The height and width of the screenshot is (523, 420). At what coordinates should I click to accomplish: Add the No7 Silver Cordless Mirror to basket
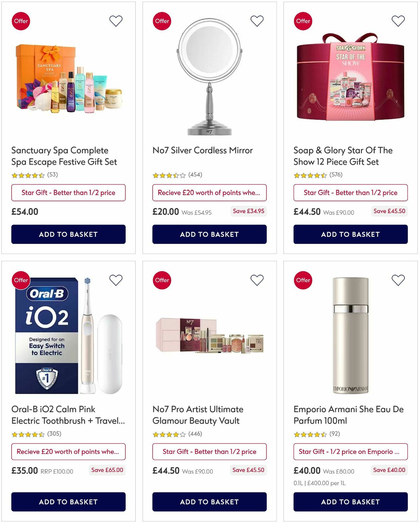[x=209, y=235]
